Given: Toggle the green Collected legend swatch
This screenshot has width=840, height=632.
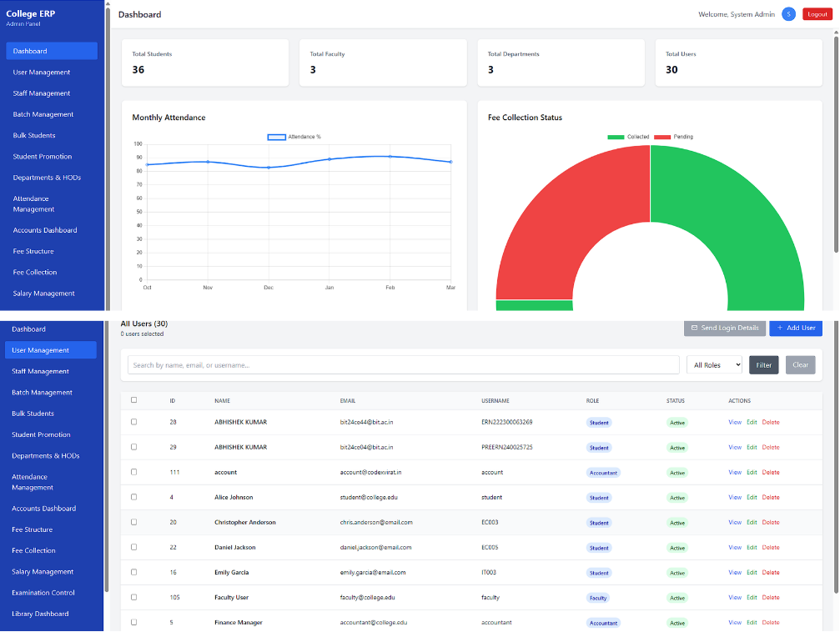Looking at the screenshot, I should (x=616, y=137).
